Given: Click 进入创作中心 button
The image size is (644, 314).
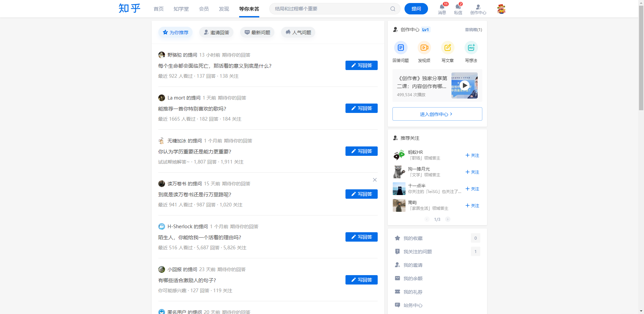Looking at the screenshot, I should (437, 114).
